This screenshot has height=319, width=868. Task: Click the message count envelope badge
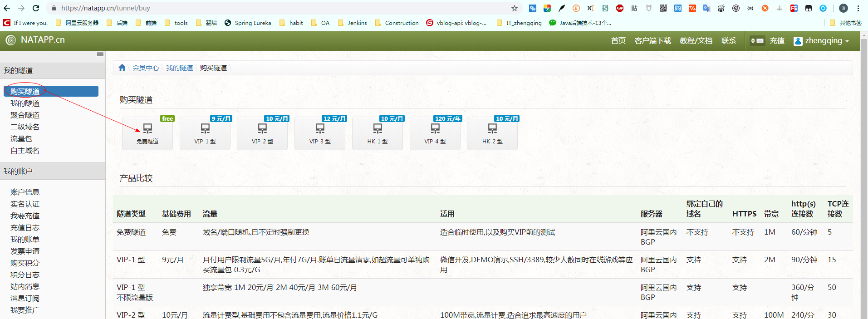coord(757,41)
